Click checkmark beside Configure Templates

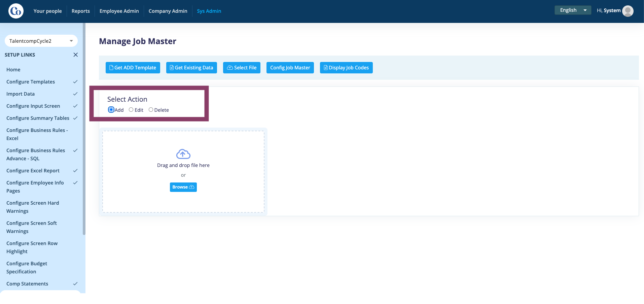coord(75,82)
